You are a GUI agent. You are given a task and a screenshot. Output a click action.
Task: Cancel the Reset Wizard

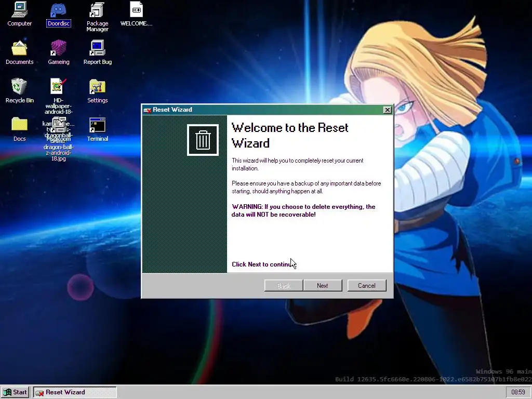point(366,285)
